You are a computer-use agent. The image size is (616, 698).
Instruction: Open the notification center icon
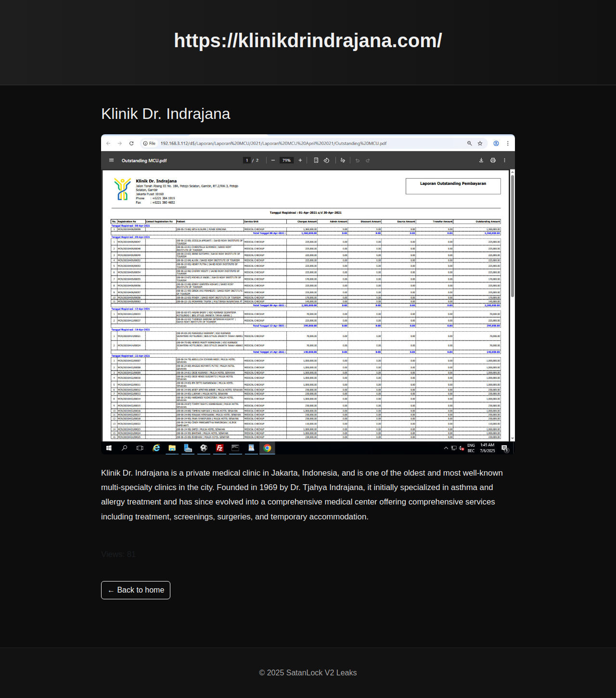tap(504, 448)
